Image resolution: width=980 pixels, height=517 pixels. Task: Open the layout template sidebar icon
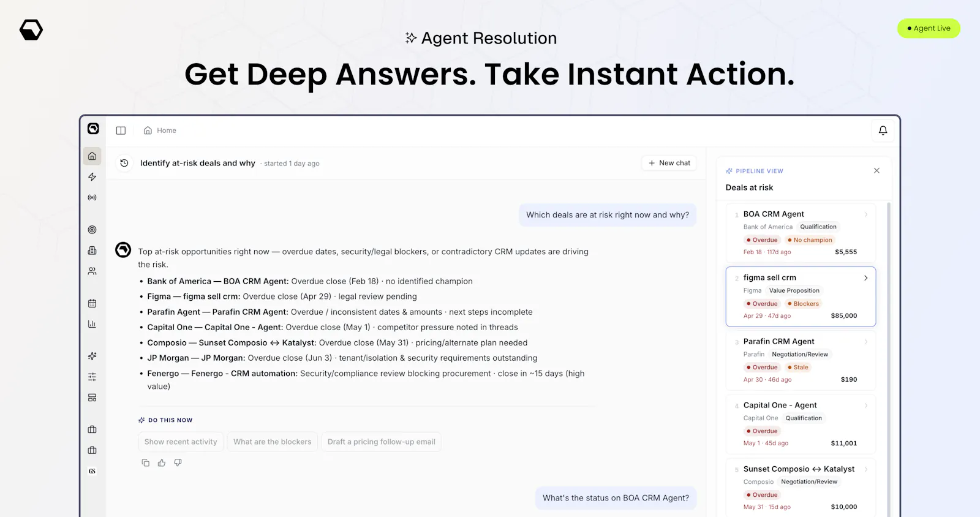click(x=92, y=398)
